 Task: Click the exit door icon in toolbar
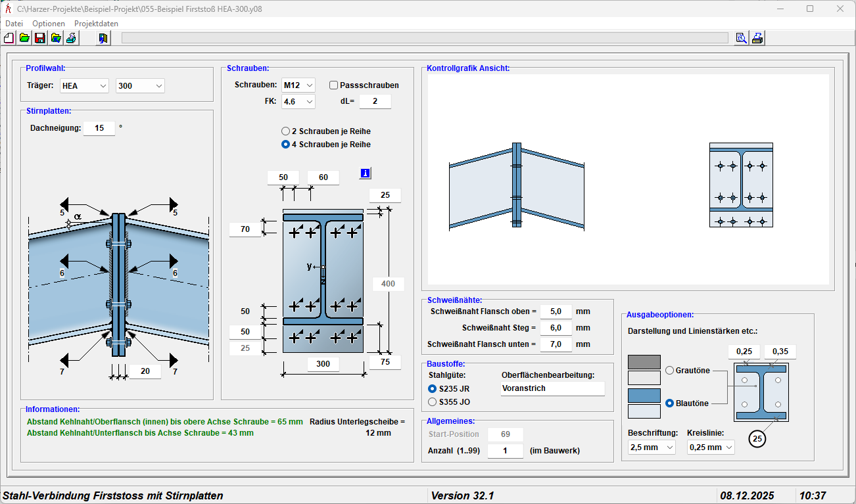(x=103, y=38)
